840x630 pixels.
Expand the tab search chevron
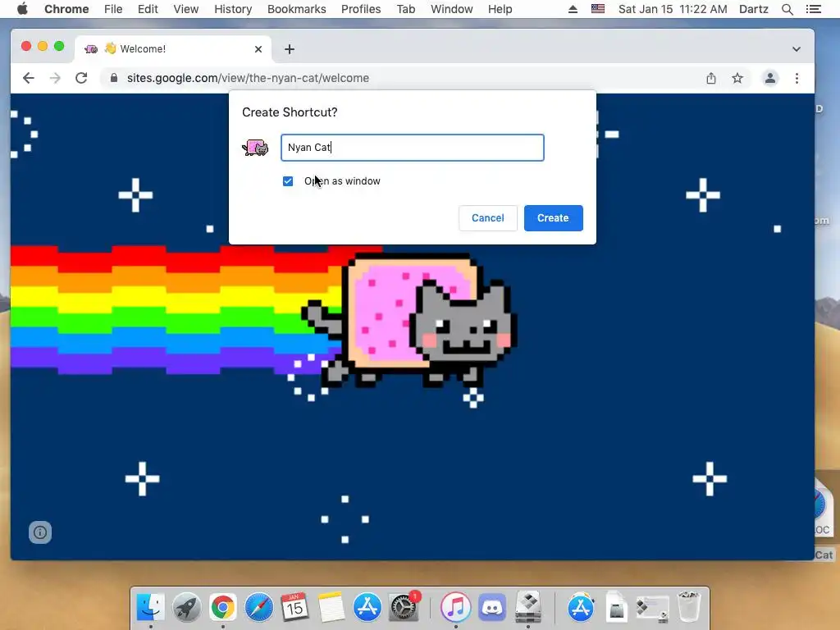click(796, 49)
